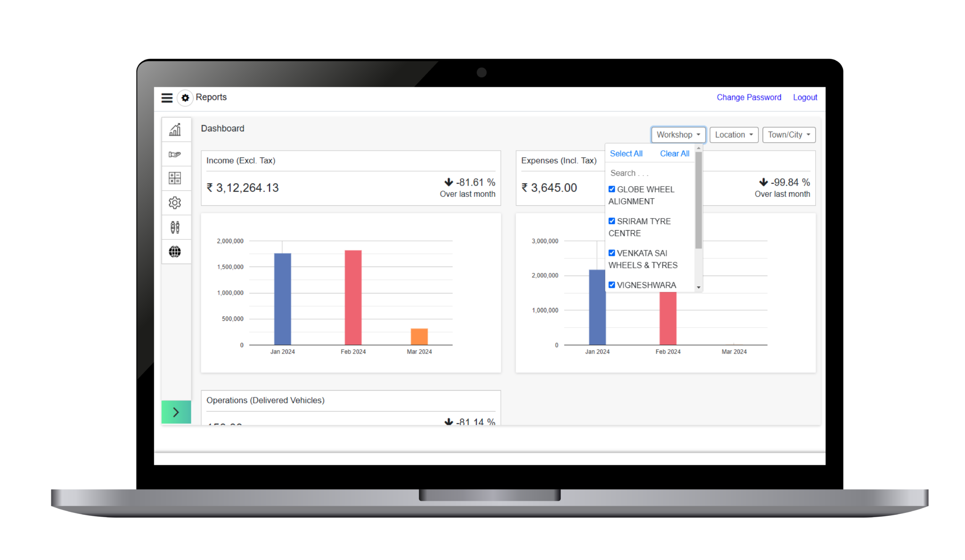Toggle GLOBE WHEEL ALIGNMENT checkbox

coord(612,189)
